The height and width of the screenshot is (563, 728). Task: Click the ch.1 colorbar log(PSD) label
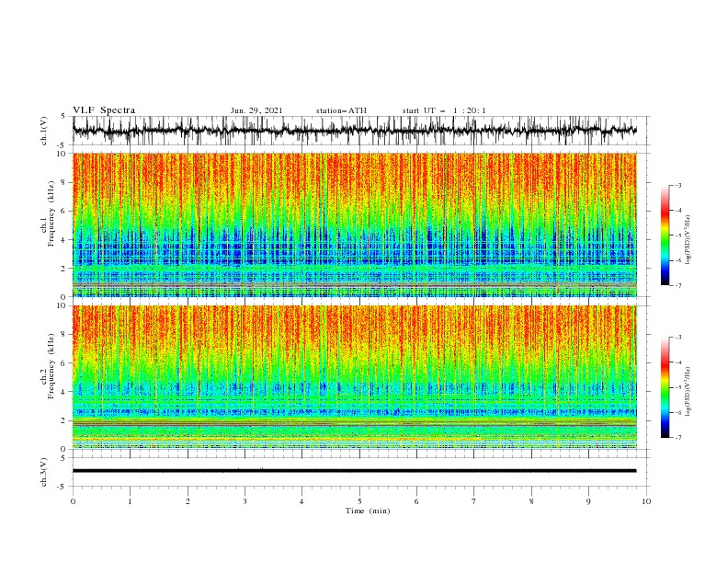(688, 240)
